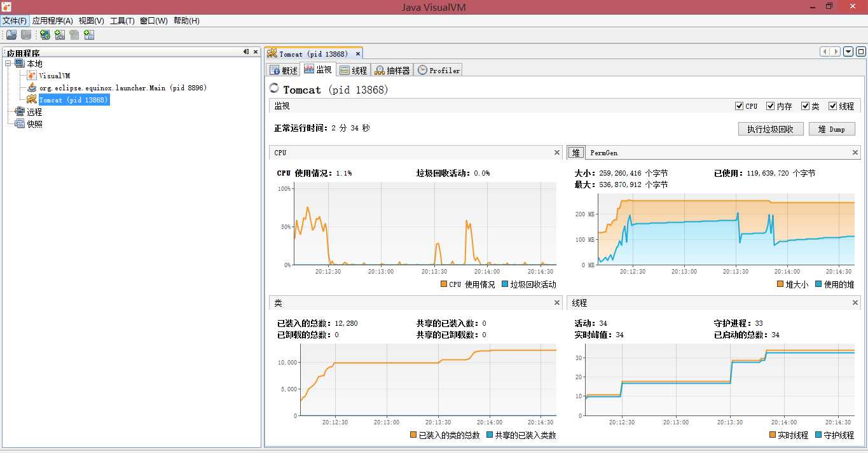Switch to the 抽样器 tab
This screenshot has height=453, width=868.
(392, 70)
